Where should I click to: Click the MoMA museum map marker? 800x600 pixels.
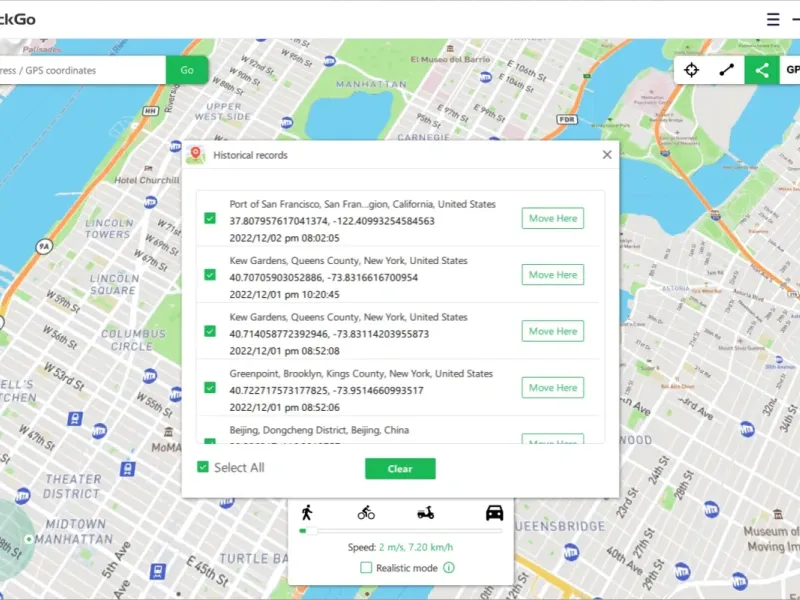pos(168,433)
